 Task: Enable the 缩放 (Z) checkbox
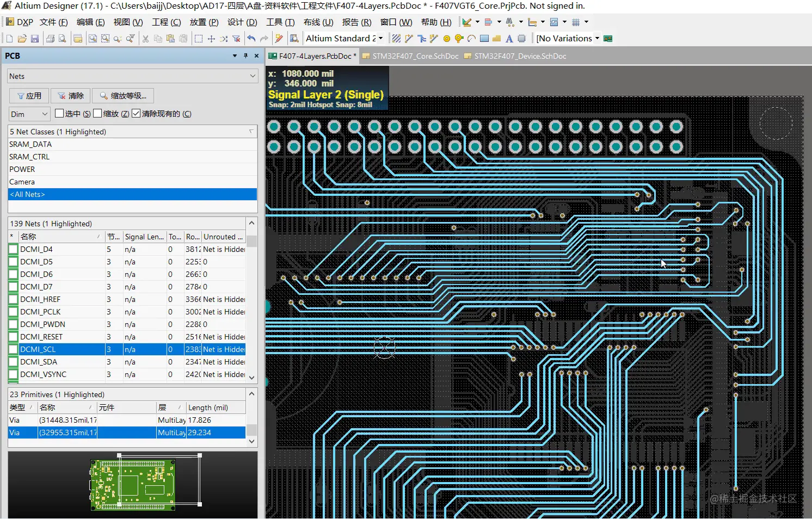97,113
